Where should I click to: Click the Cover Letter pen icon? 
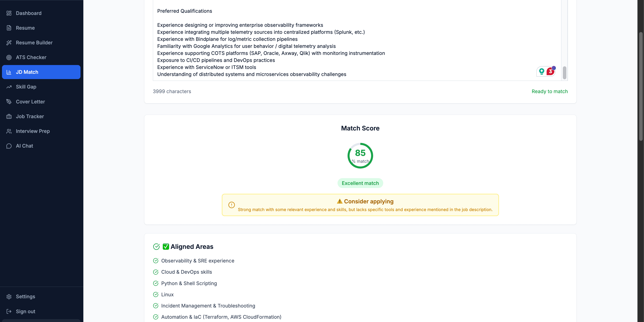[9, 102]
